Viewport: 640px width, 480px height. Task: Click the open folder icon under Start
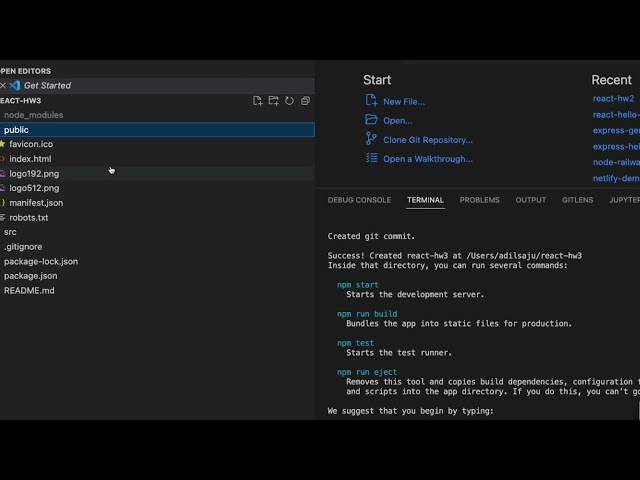point(371,120)
